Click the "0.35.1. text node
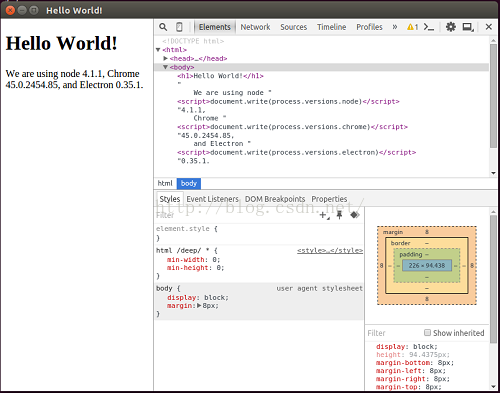Viewport: 500px width, 393px height. point(194,161)
